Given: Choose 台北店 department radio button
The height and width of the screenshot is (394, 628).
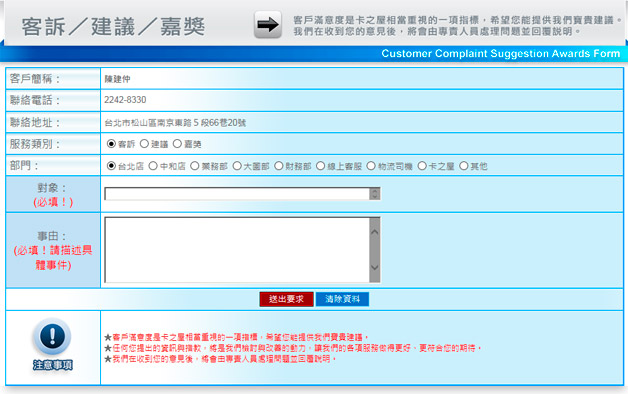Looking at the screenshot, I should coord(111,166).
